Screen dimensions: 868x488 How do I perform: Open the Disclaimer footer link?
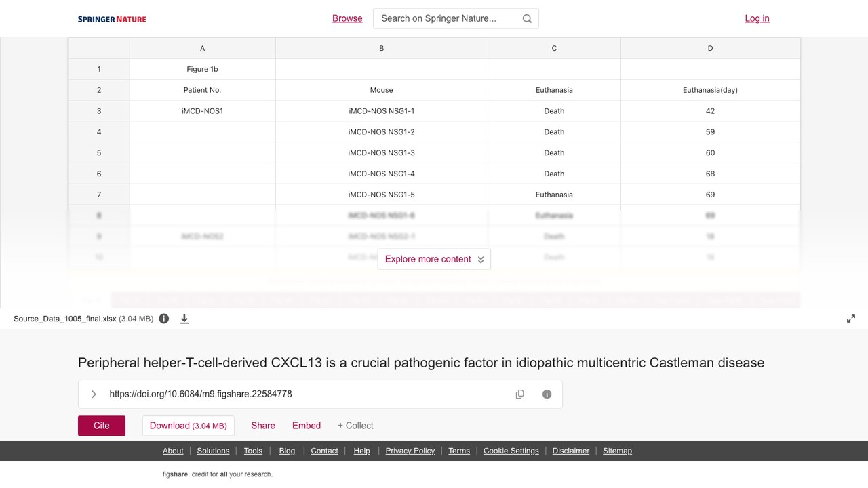[x=571, y=451]
